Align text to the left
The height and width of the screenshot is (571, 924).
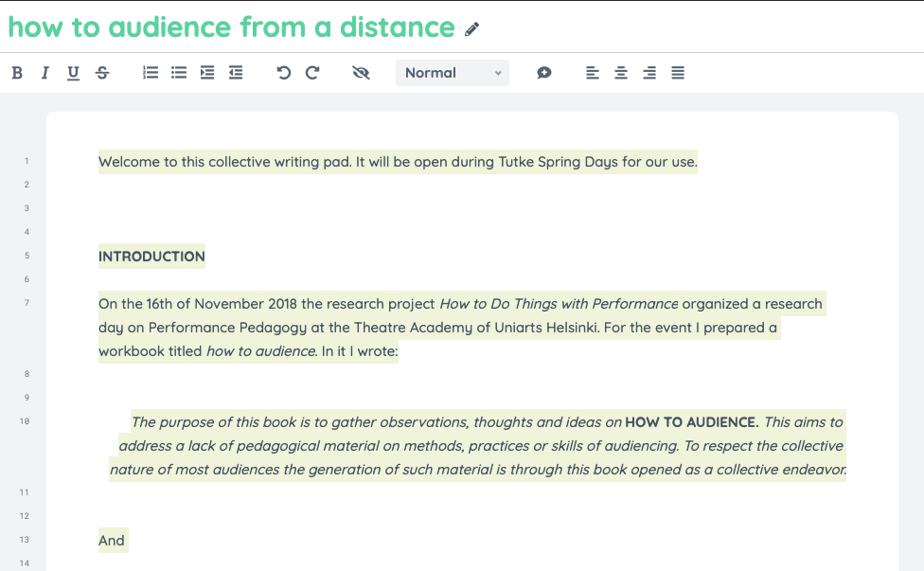point(593,73)
